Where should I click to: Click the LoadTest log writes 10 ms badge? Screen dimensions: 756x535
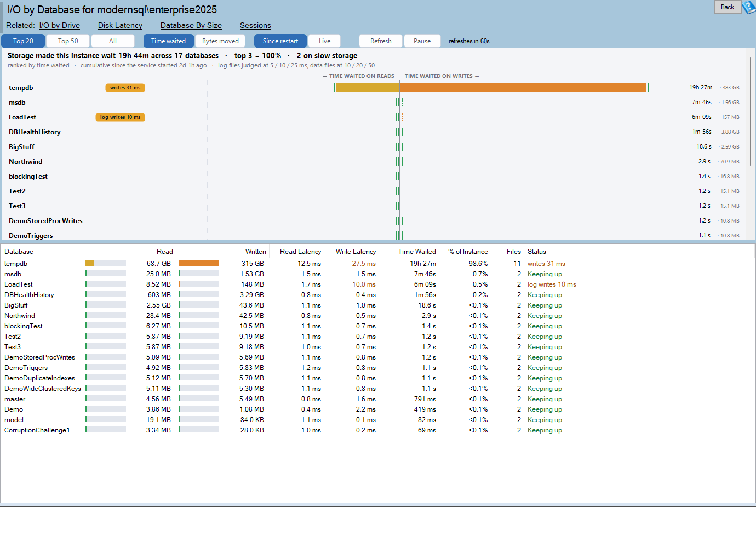pyautogui.click(x=120, y=117)
